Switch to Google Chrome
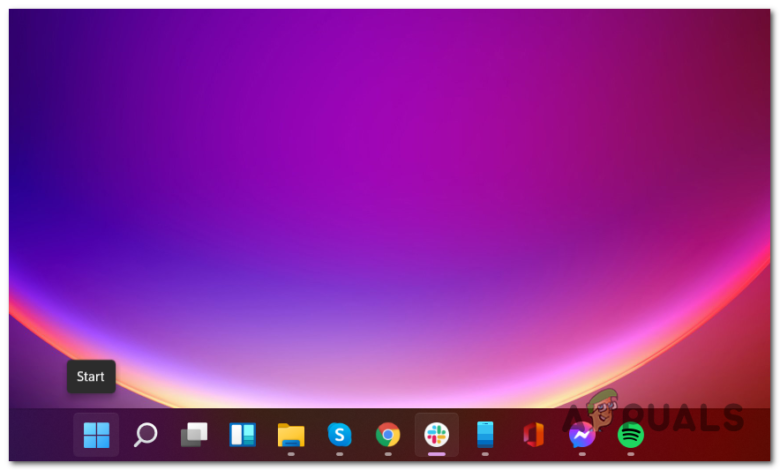The image size is (780, 470). (388, 435)
